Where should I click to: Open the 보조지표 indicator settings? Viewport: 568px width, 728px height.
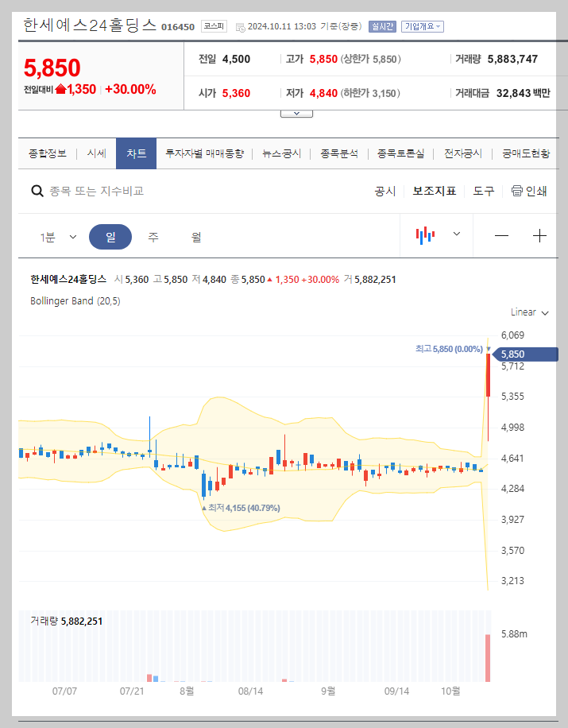434,191
